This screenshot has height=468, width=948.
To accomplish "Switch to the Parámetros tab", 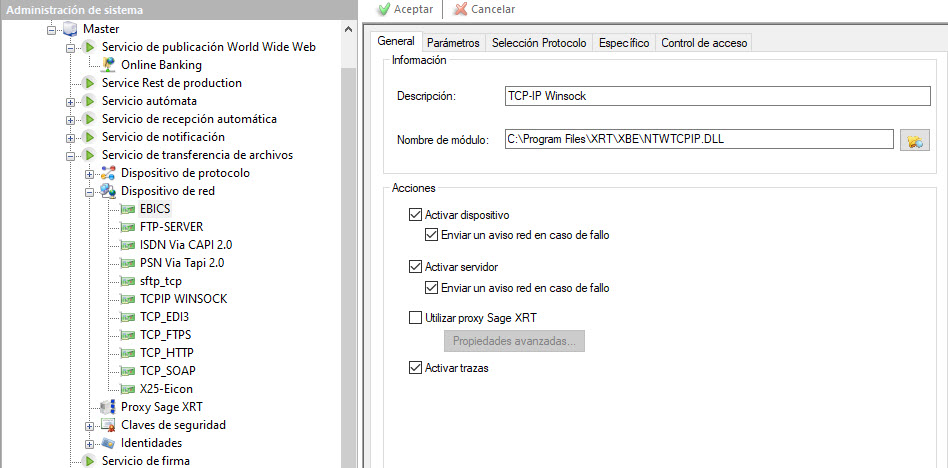I will pyautogui.click(x=453, y=43).
